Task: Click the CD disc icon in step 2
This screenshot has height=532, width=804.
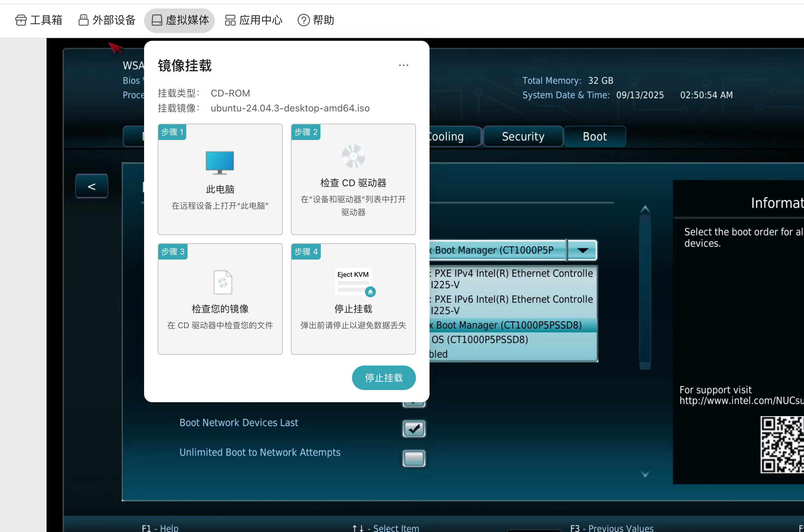Action: [x=353, y=156]
